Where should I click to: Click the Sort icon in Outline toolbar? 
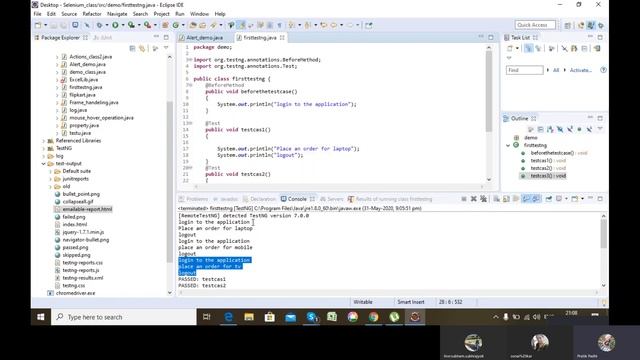pos(550,129)
